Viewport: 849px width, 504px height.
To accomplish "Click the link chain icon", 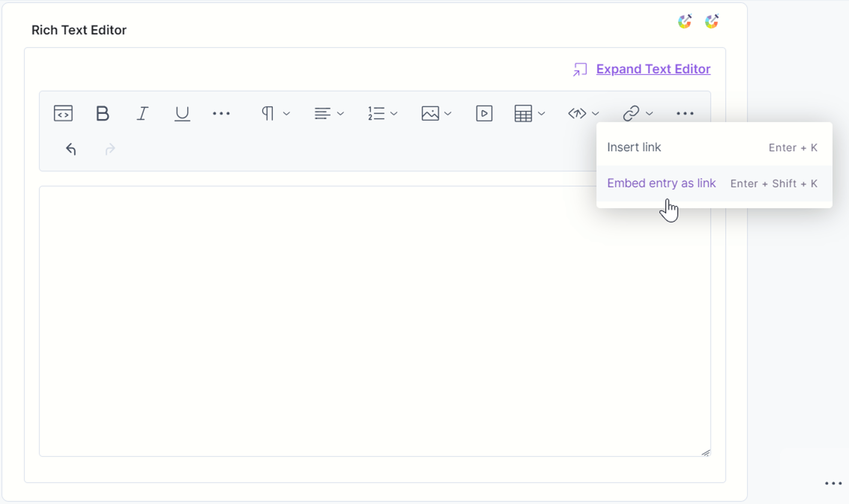I will pos(631,113).
